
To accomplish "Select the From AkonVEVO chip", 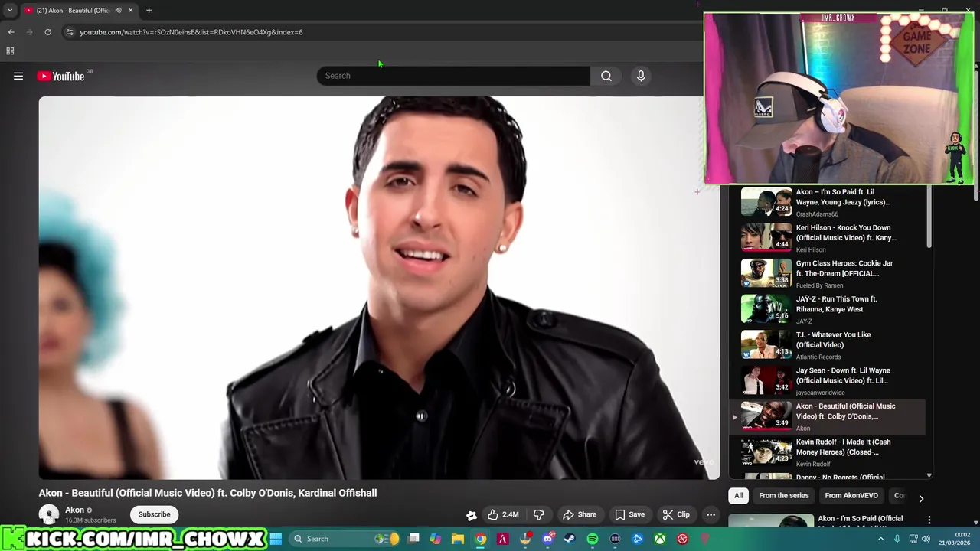I will 851,495.
